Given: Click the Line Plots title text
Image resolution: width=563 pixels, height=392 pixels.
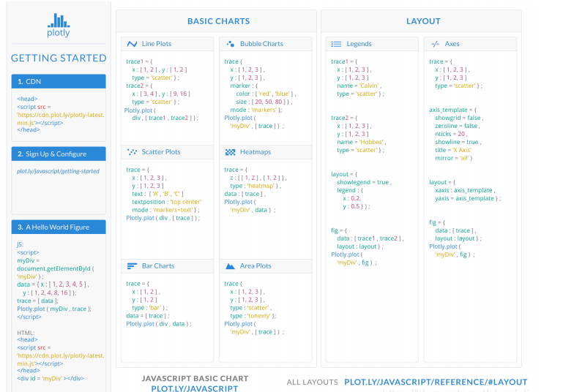Looking at the screenshot, I should pyautogui.click(x=157, y=44).
